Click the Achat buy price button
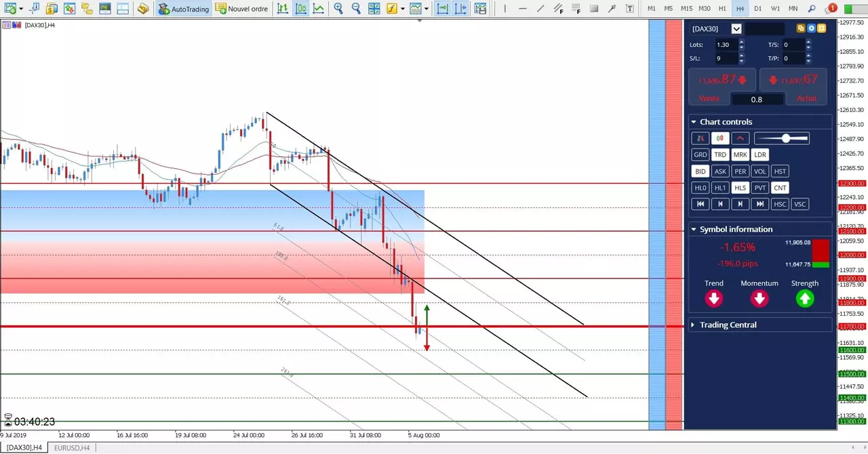The width and height of the screenshot is (868, 454). point(793,86)
